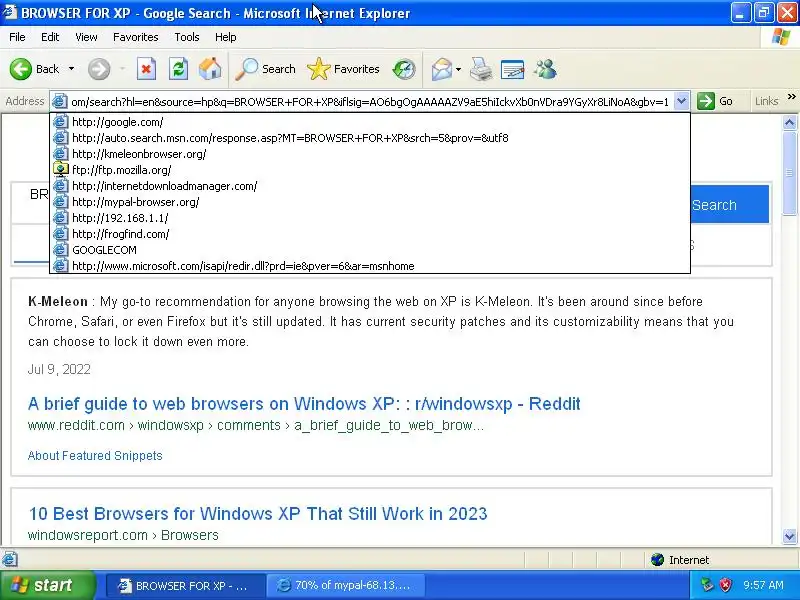800x600 pixels.
Task: Click the status bar page icon
Action: tap(10, 559)
